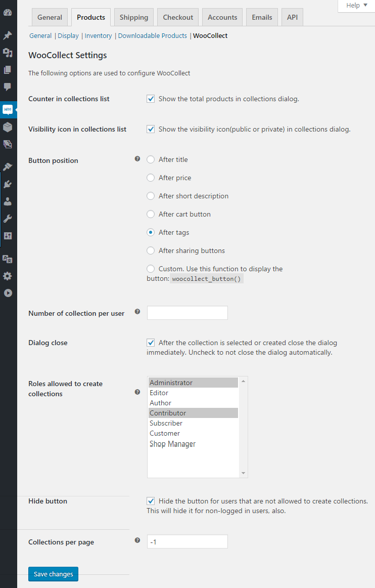Open the WooCommerce Woo icon
This screenshot has height=588, width=375.
click(8, 109)
